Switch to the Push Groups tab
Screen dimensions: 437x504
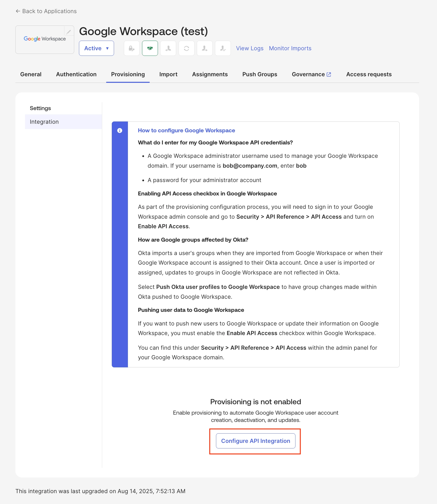(x=260, y=74)
